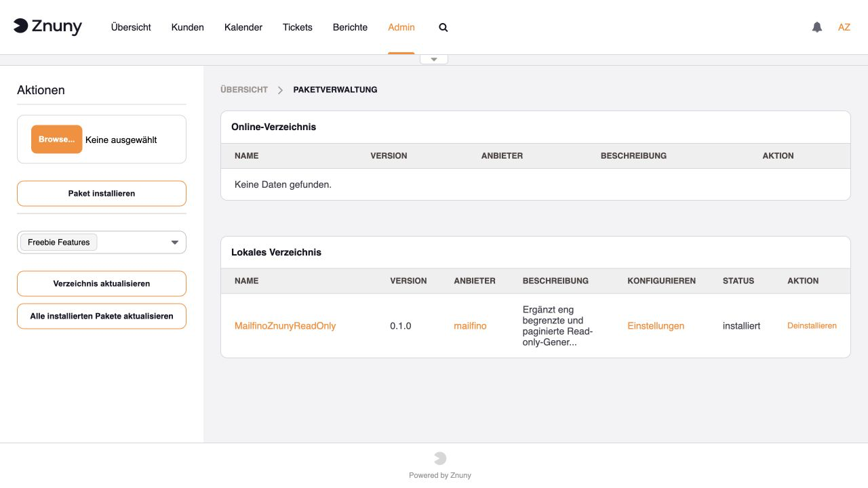Click the Aktionen sidebar heading
The height and width of the screenshot is (488, 868).
pos(41,90)
